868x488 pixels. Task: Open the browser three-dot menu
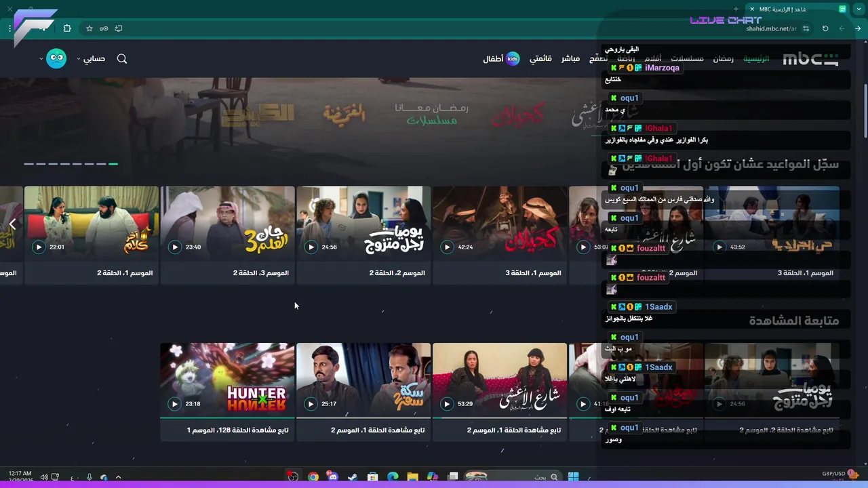[10, 28]
